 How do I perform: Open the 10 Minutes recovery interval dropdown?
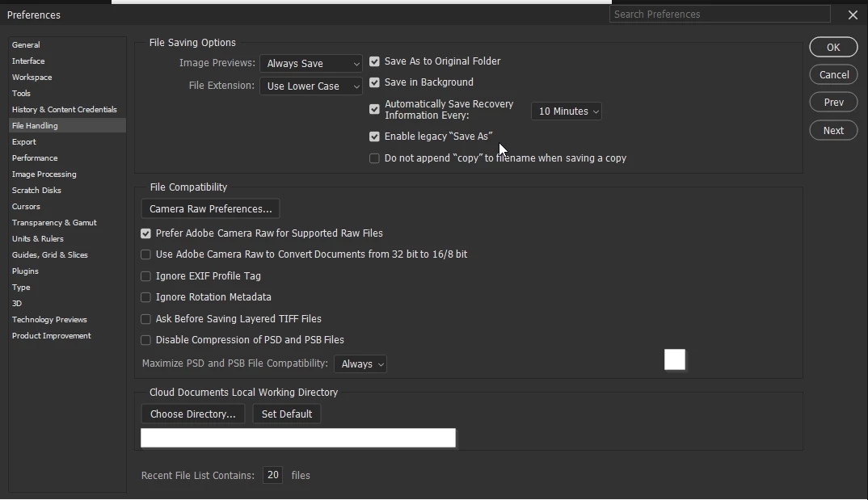pos(567,111)
